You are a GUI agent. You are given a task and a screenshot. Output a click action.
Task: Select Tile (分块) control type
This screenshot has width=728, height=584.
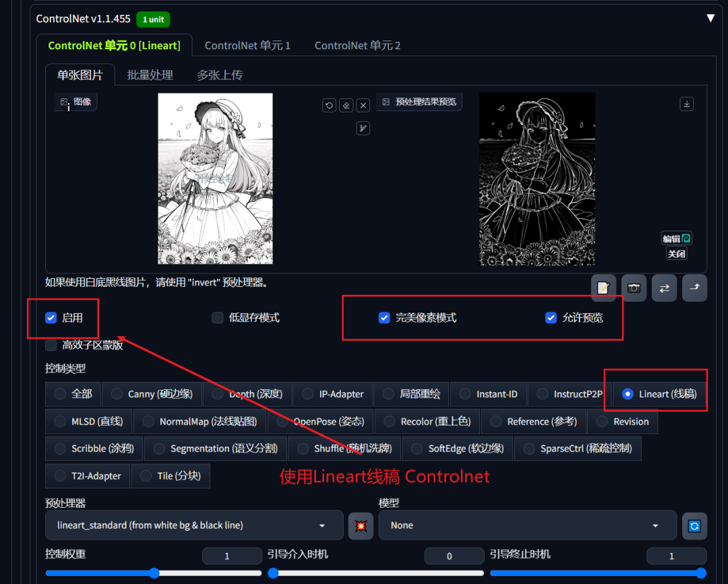click(x=171, y=476)
